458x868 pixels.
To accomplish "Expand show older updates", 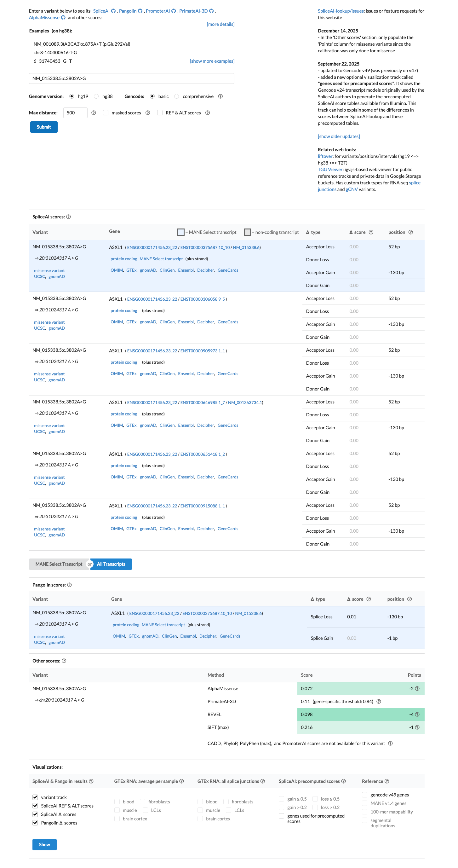I will (339, 136).
